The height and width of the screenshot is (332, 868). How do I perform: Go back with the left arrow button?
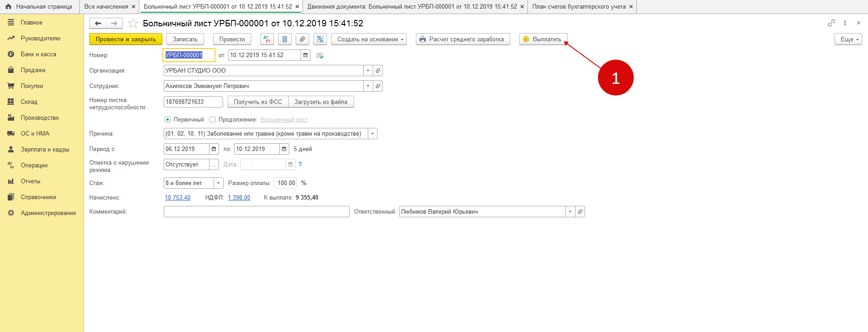(x=98, y=24)
